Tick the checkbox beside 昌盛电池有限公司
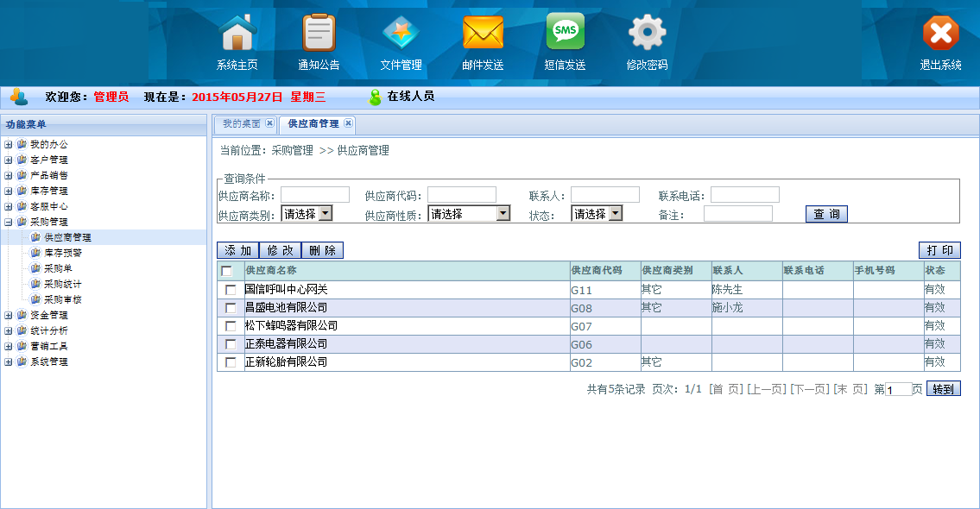The image size is (980, 509). point(231,308)
